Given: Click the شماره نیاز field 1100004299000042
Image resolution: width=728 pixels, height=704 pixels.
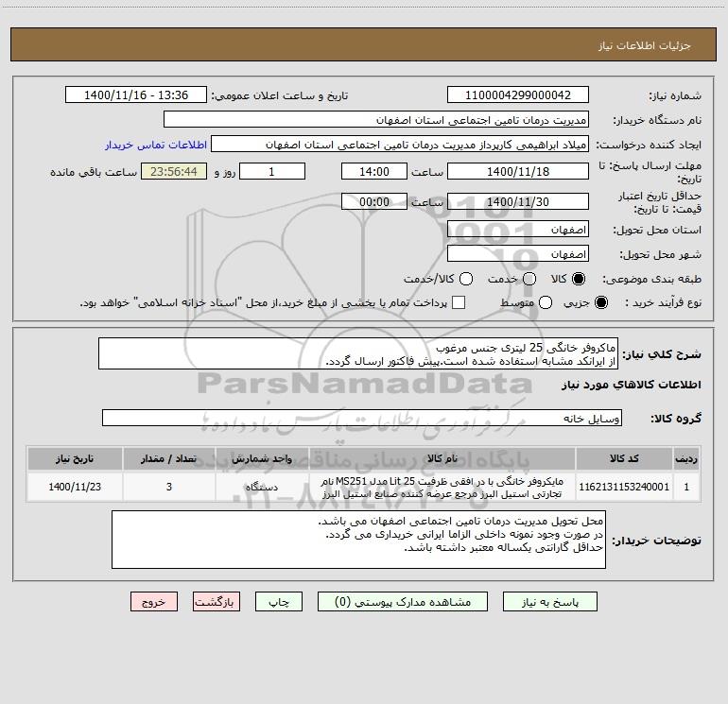Looking at the screenshot, I should (x=518, y=95).
